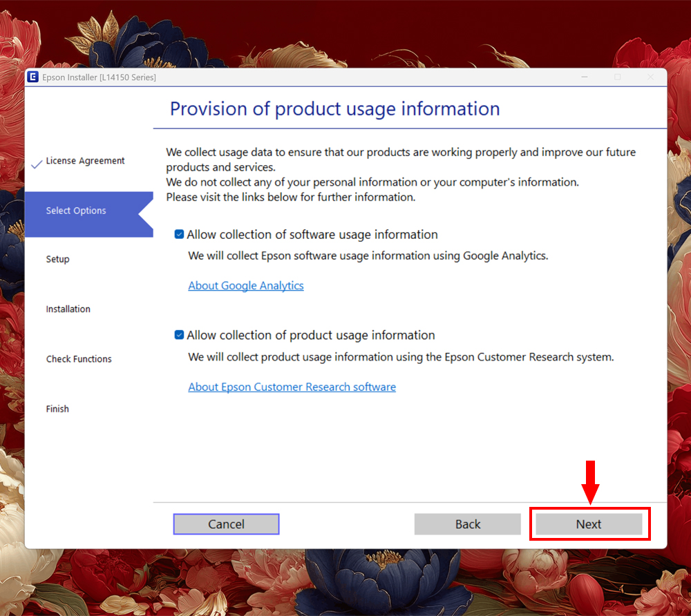The height and width of the screenshot is (616, 691).
Task: Select the Finish step in sidebar
Action: (57, 409)
